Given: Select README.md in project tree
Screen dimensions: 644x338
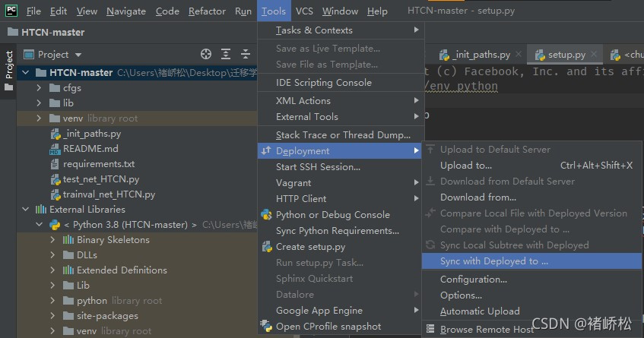Looking at the screenshot, I should [x=90, y=148].
